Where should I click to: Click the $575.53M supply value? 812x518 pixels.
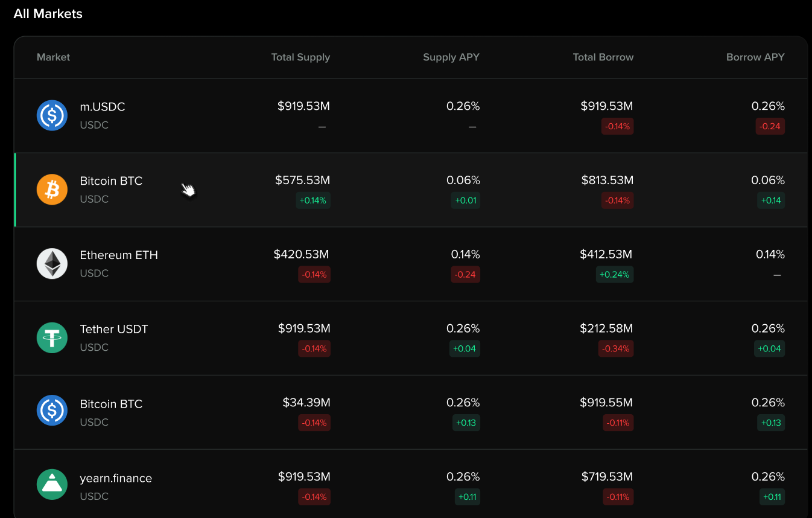pos(303,181)
